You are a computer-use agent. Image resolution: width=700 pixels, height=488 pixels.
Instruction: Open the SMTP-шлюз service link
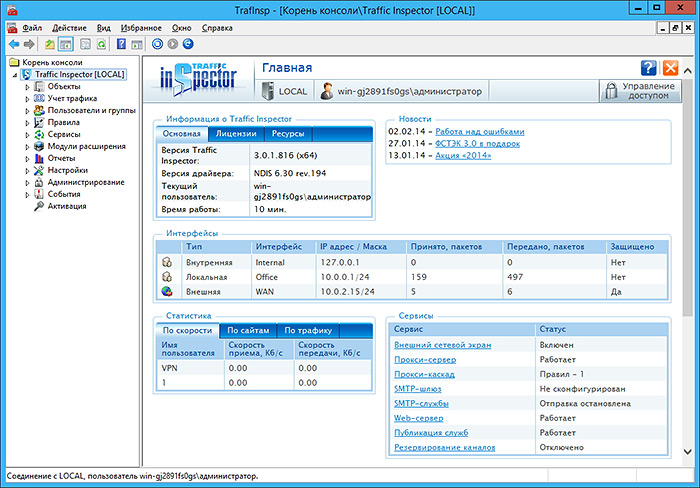417,389
